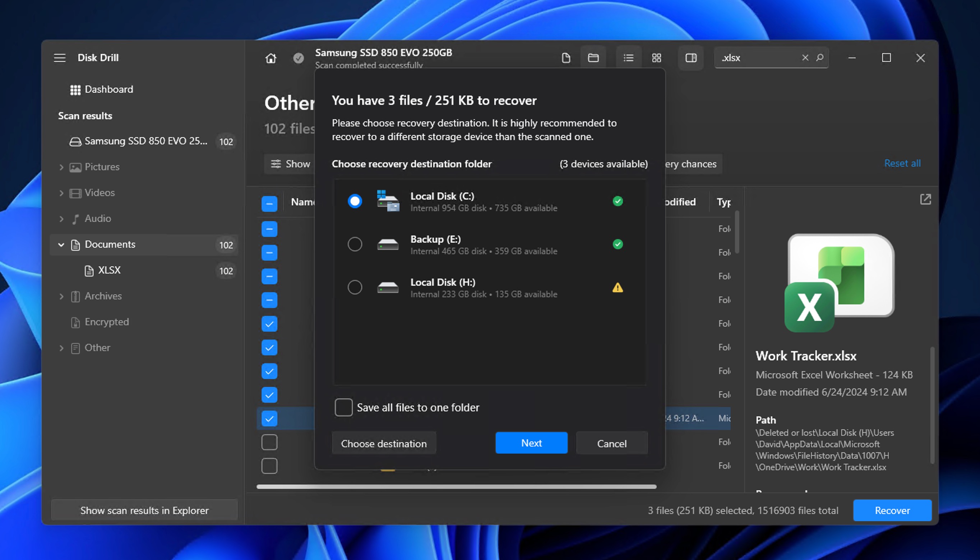Click the Dashboard grid icon
Screen dimensions: 980x560
[75, 90]
